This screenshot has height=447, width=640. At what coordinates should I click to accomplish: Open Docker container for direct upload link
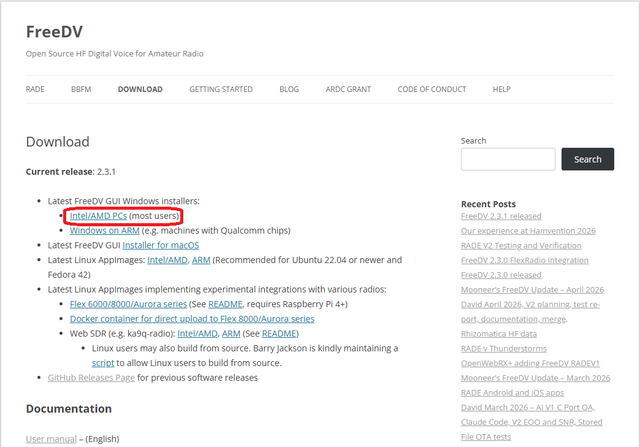[192, 318]
